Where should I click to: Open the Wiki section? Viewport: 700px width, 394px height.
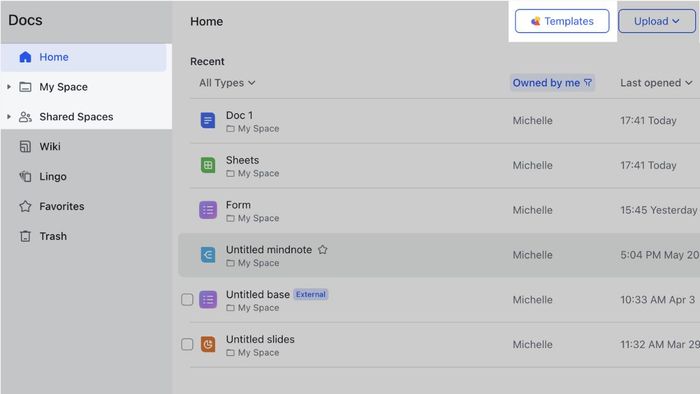[50, 147]
